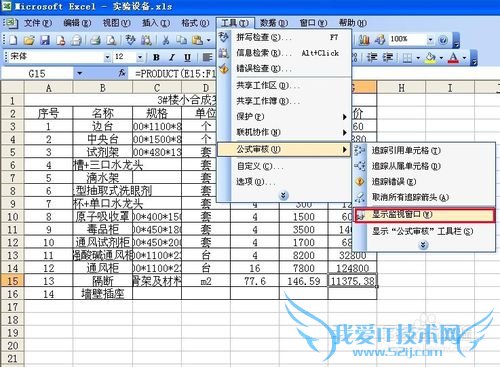The height and width of the screenshot is (367, 500).
Task: Choose 错误检查 in the Tools menu
Action: [284, 68]
